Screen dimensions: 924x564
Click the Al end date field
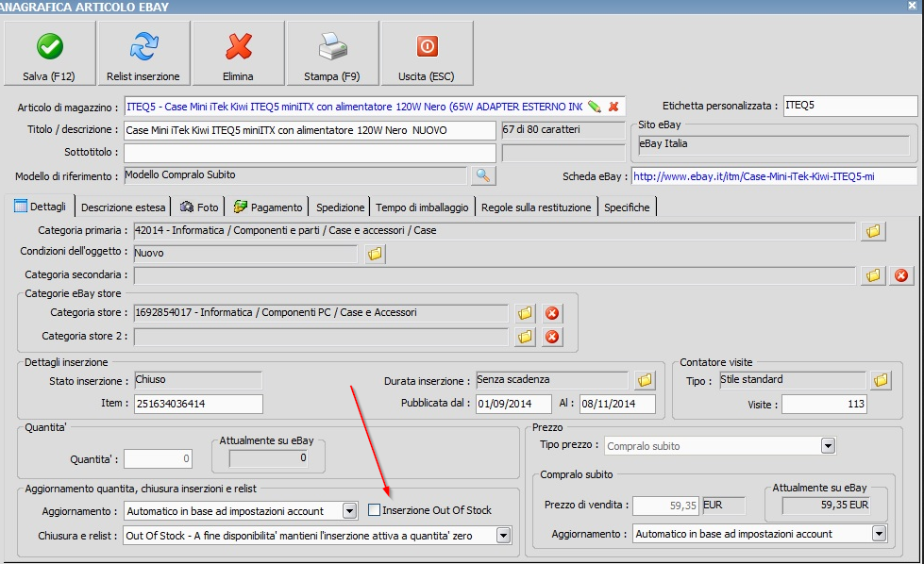click(617, 404)
